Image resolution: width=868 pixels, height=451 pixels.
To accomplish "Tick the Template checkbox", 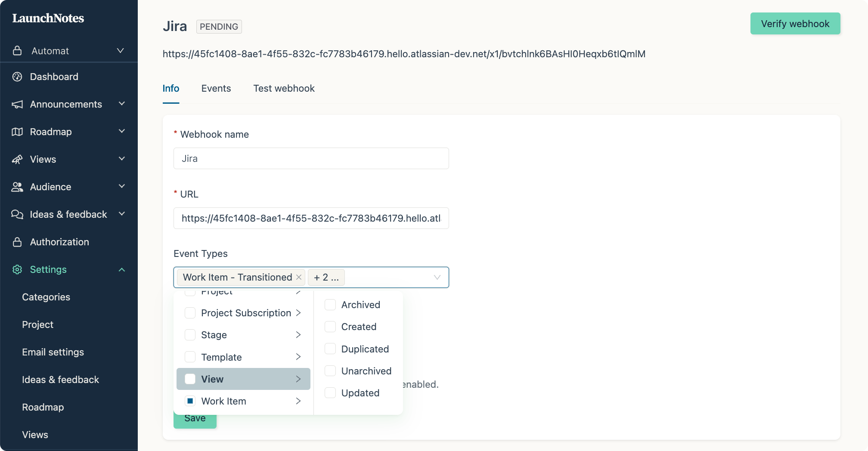I will [x=190, y=357].
